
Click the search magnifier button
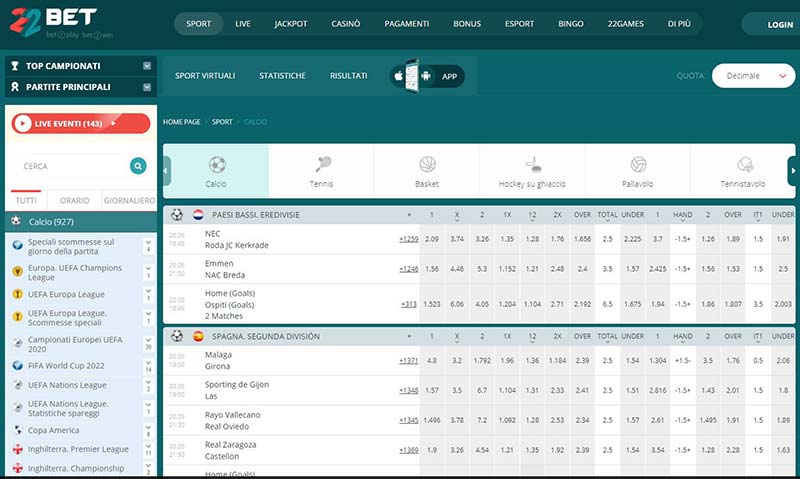point(138,166)
